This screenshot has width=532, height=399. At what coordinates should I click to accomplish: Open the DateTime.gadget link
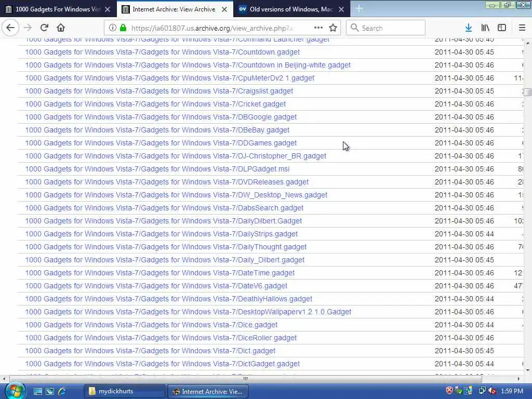click(x=160, y=273)
